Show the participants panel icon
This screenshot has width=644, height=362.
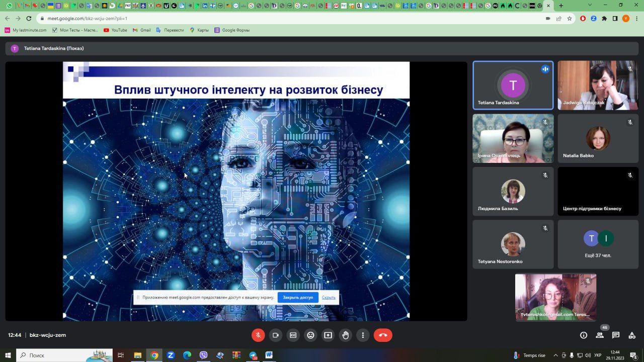point(600,335)
